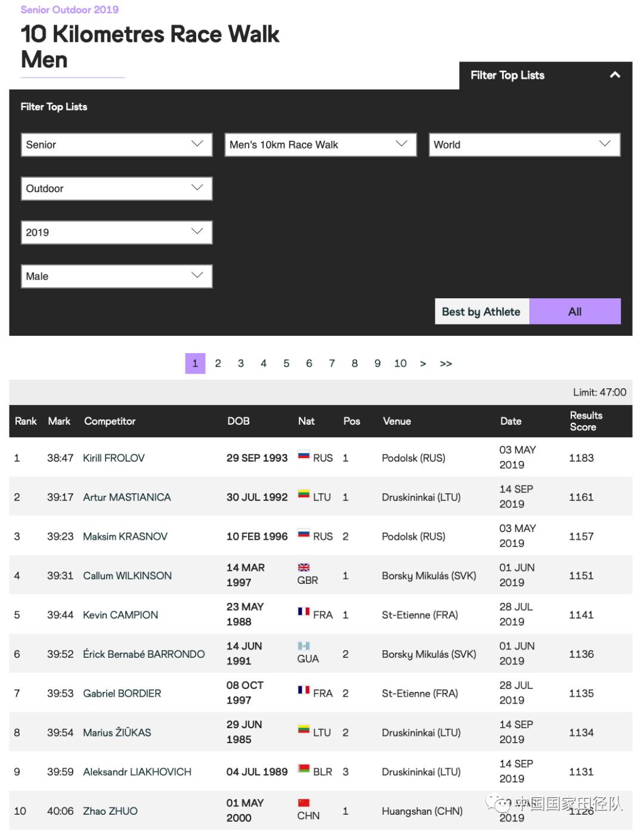Open Kirill FROLOV athlete profile
This screenshot has width=644, height=832.
click(x=114, y=458)
